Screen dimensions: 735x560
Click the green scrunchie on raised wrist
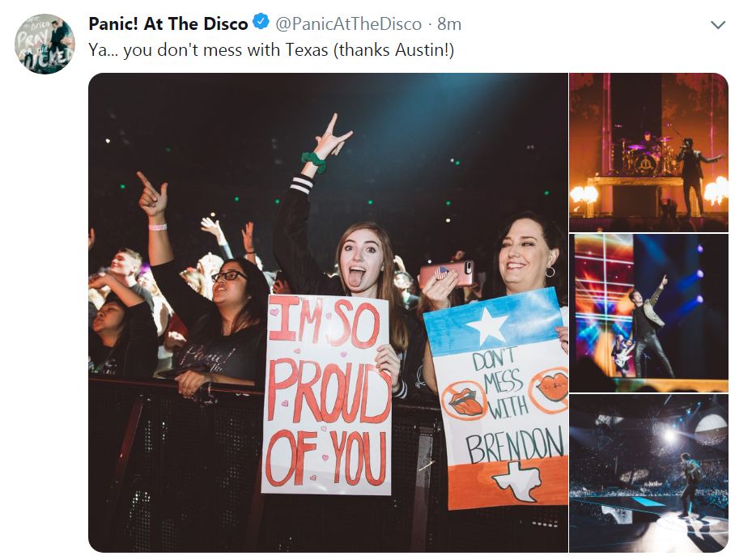(x=313, y=162)
